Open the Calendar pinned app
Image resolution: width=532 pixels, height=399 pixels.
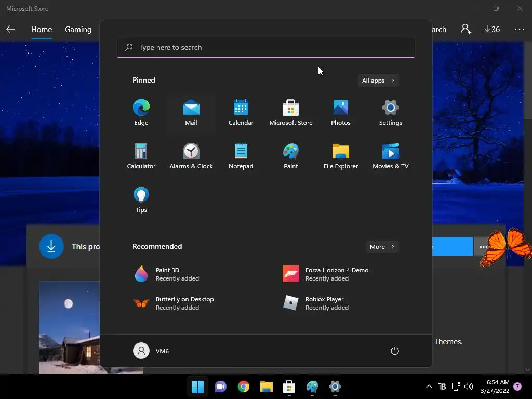tap(241, 113)
